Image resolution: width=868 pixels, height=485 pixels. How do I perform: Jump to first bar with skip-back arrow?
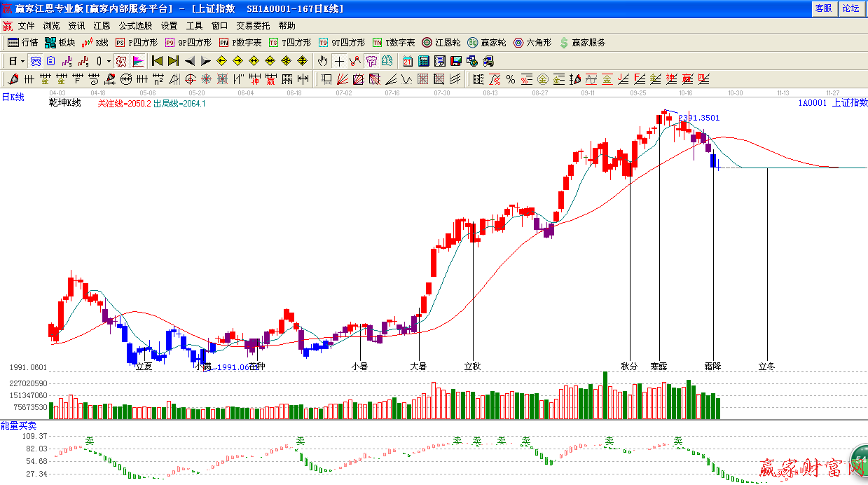[x=157, y=61]
